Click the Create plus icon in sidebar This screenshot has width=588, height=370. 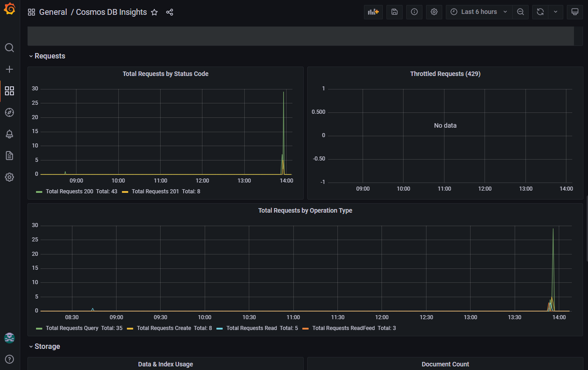pos(9,69)
